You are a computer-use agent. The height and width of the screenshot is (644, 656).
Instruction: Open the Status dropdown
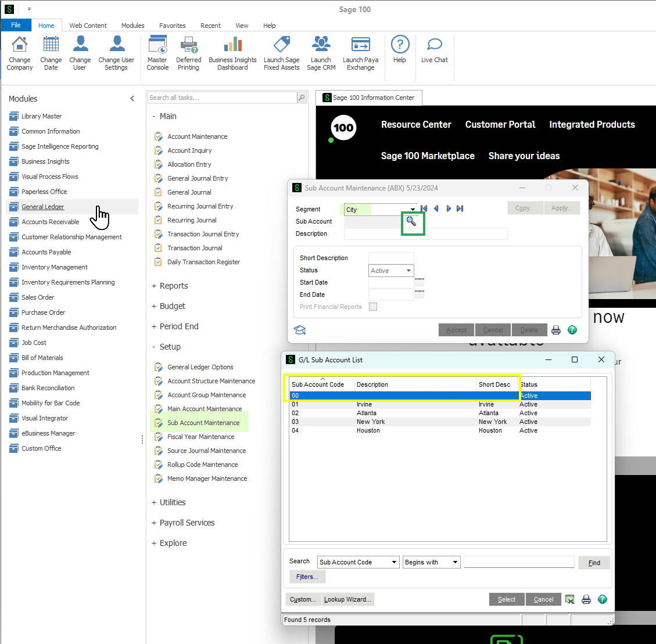[x=408, y=271]
